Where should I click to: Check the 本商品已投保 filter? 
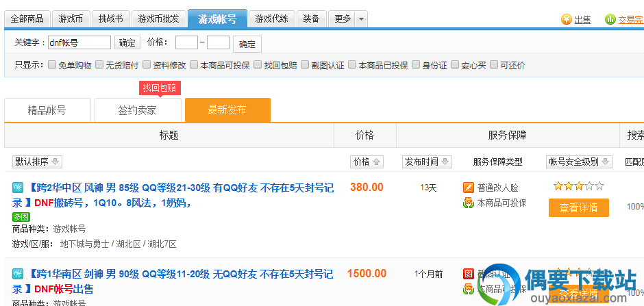(x=352, y=64)
